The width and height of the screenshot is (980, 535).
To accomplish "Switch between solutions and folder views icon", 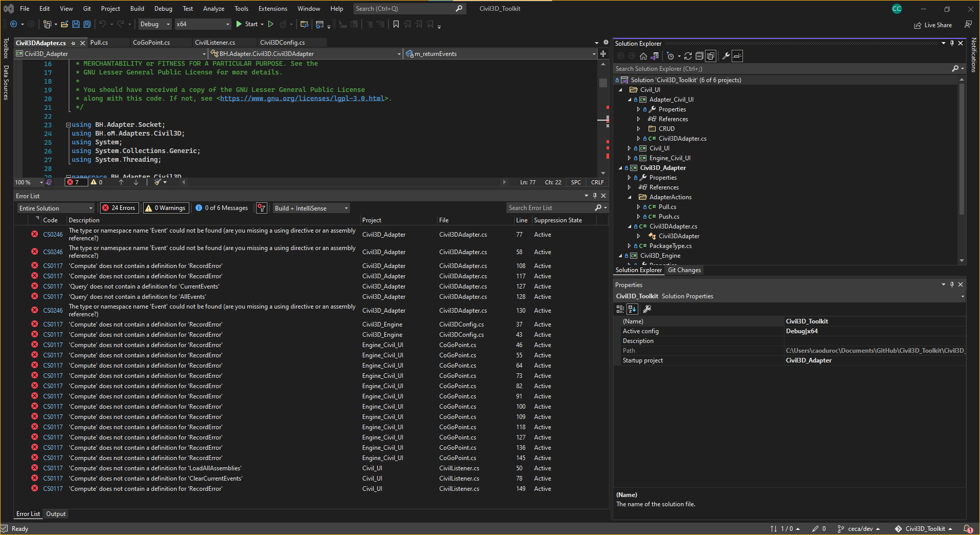I will coord(655,56).
